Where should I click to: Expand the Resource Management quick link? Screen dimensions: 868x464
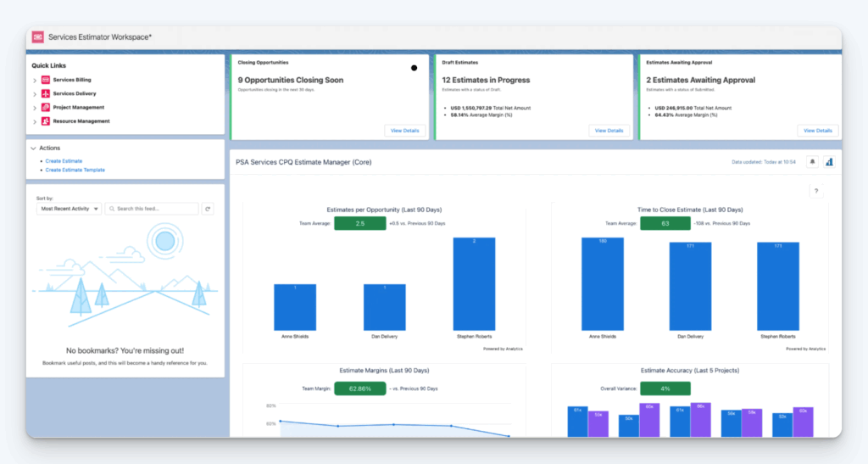35,122
